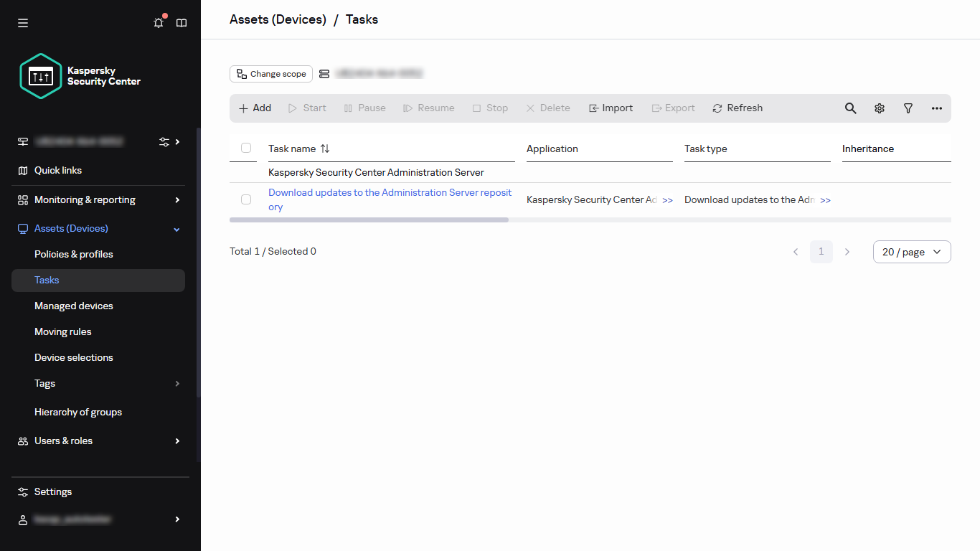Collapse the Assets (Devices) section
This screenshot has width=980, height=551.
click(176, 228)
